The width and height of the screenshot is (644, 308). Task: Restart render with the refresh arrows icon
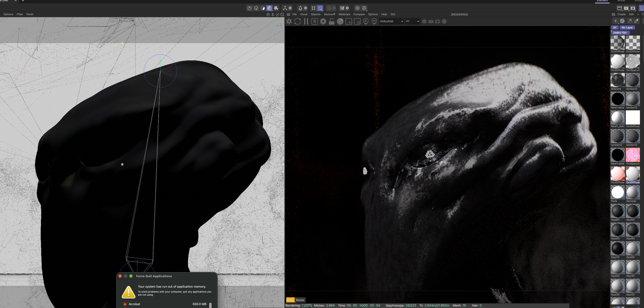[298, 21]
